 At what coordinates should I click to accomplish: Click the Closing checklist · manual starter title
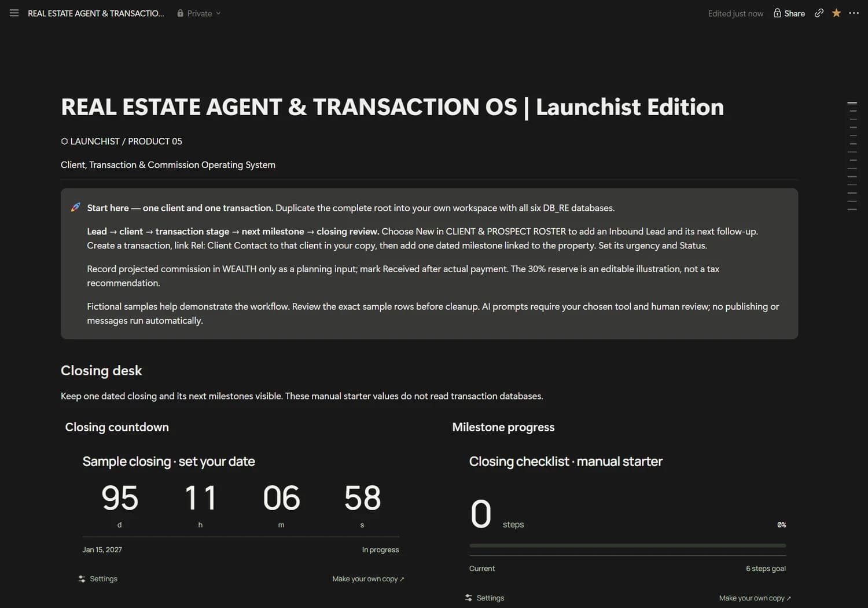pos(565,462)
